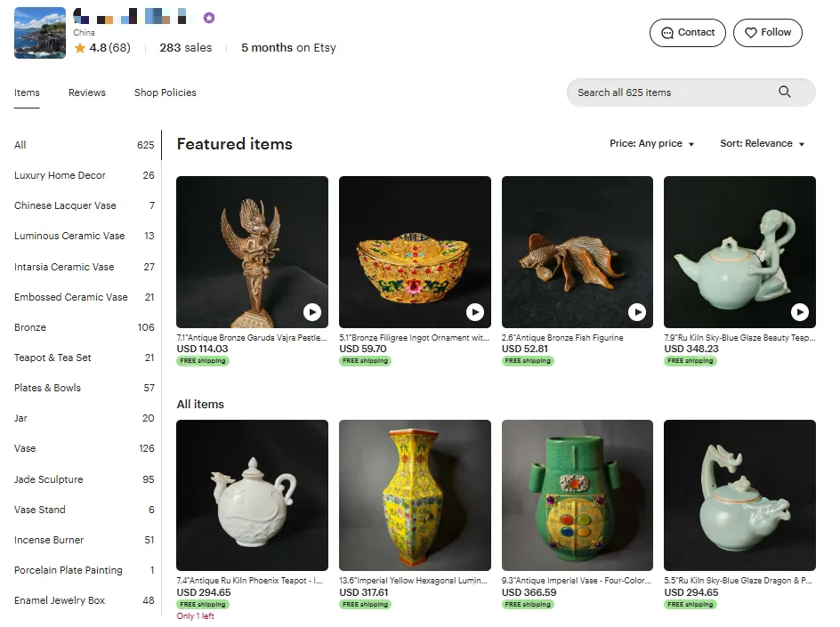Click the star seller badge icon
Screen dimensions: 840x627
[x=209, y=18]
